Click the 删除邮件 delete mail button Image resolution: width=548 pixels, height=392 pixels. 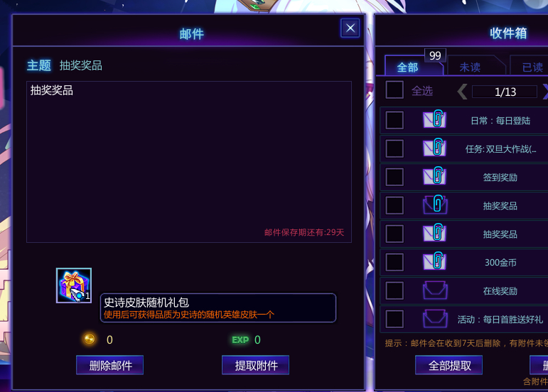[x=109, y=365]
